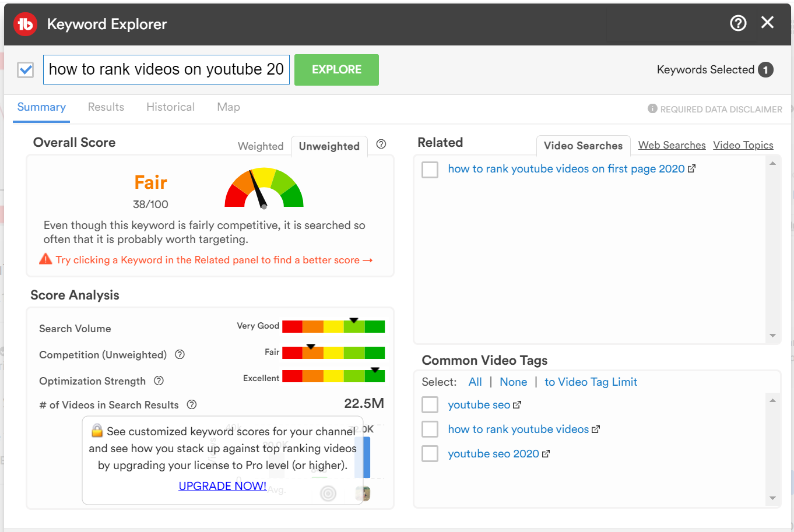Click the green EXPLORE button
794x532 pixels.
point(336,70)
